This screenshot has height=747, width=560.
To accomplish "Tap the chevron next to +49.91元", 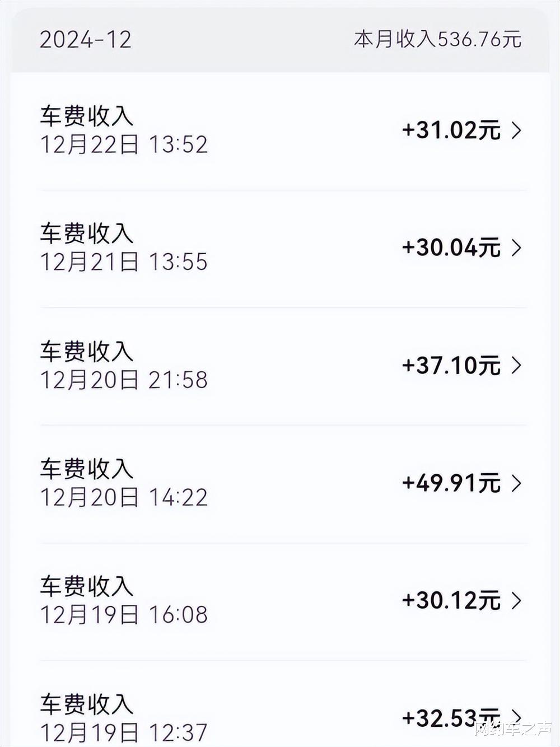I will (516, 483).
